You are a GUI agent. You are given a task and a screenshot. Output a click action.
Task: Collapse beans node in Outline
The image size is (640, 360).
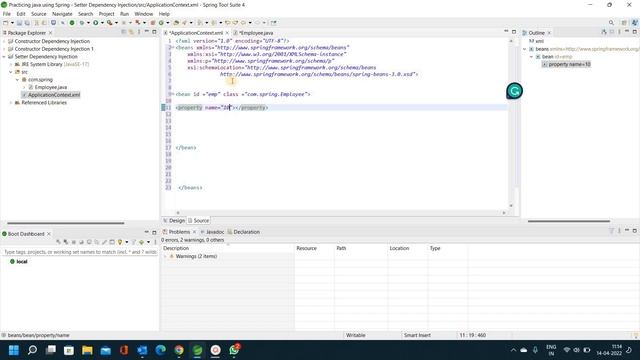point(525,49)
